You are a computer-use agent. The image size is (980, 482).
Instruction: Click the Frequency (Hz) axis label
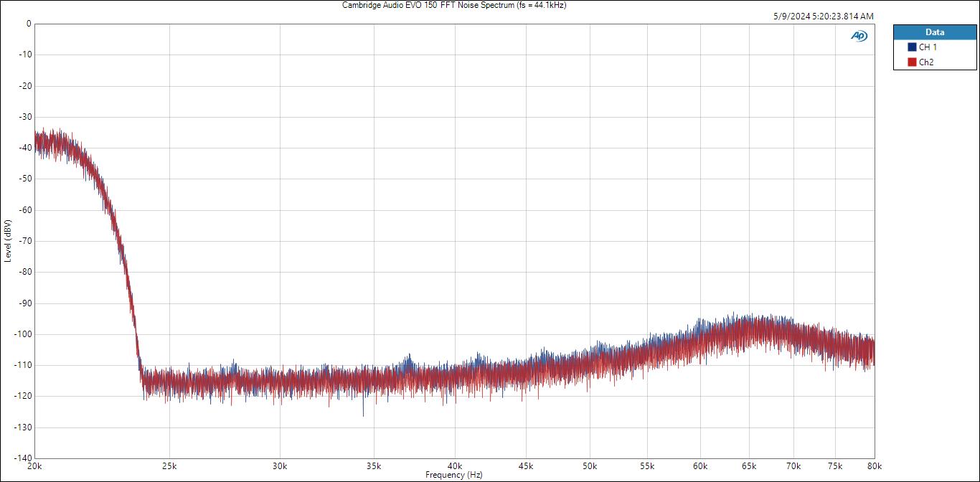pyautogui.click(x=454, y=475)
